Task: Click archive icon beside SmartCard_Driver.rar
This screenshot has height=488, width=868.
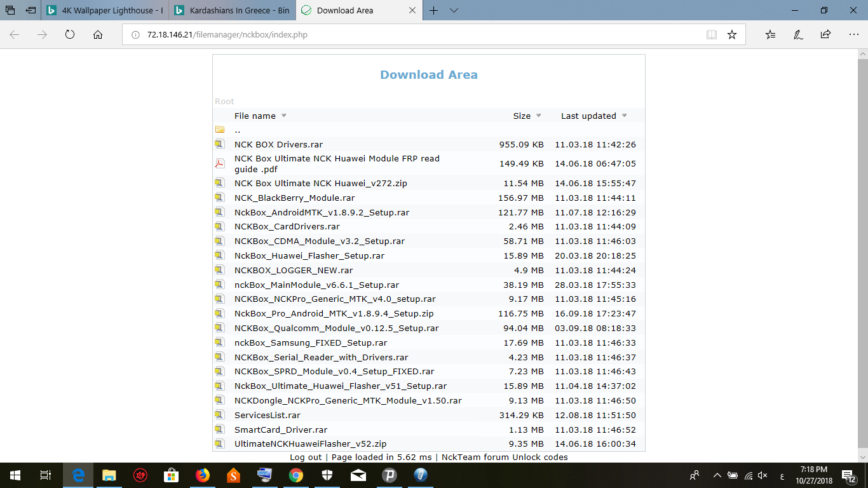Action: coord(220,430)
